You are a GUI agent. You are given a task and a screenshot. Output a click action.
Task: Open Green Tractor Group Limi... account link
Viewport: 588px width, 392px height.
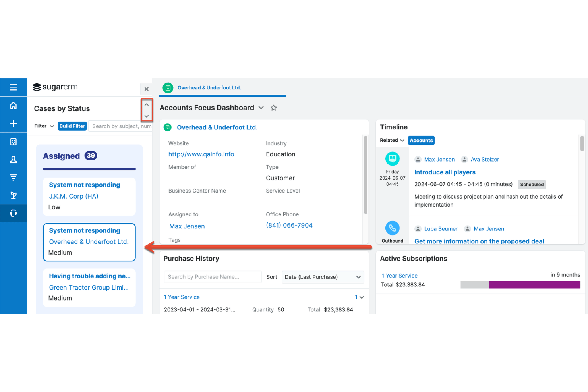[89, 288]
